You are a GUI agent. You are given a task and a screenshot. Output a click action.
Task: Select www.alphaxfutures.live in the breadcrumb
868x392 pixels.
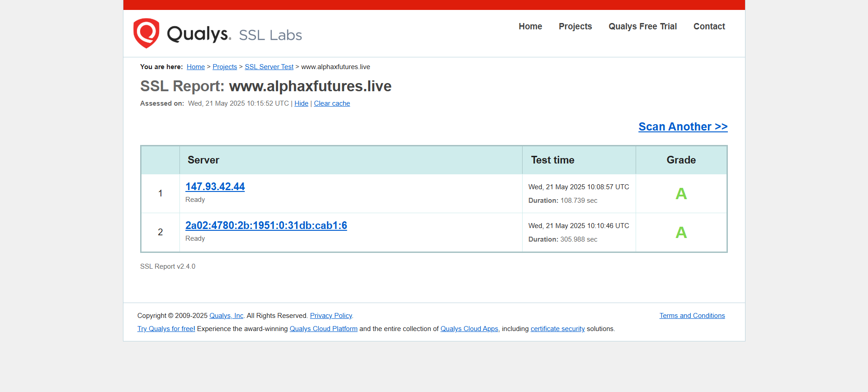[335, 67]
